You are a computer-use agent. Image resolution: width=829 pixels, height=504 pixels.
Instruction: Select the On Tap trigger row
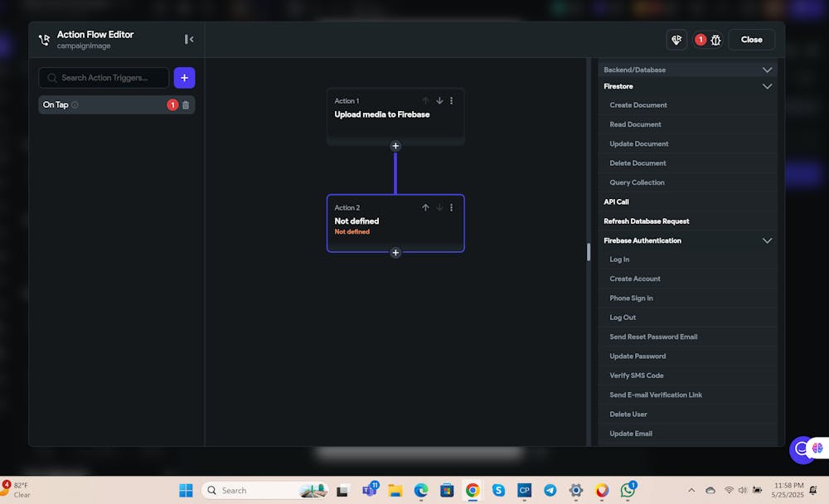coord(116,104)
